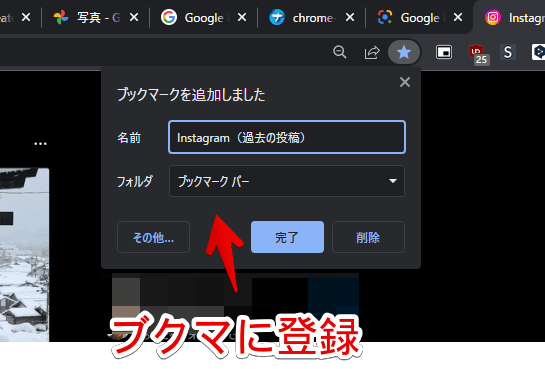Screen dimensions: 545x369
Task: Switch to the Instagram tab
Action: pyautogui.click(x=511, y=17)
